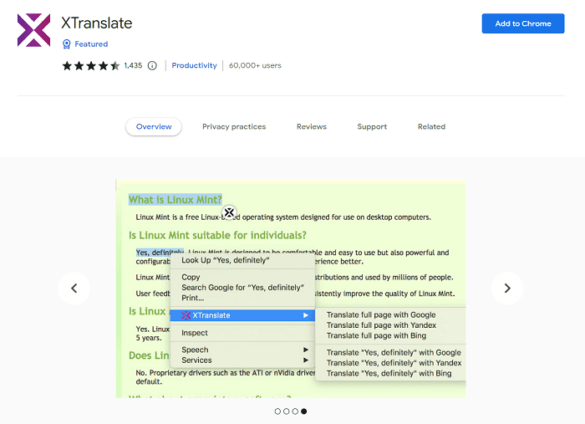
Task: Click the XTranslate purple logo icon
Action: [34, 30]
